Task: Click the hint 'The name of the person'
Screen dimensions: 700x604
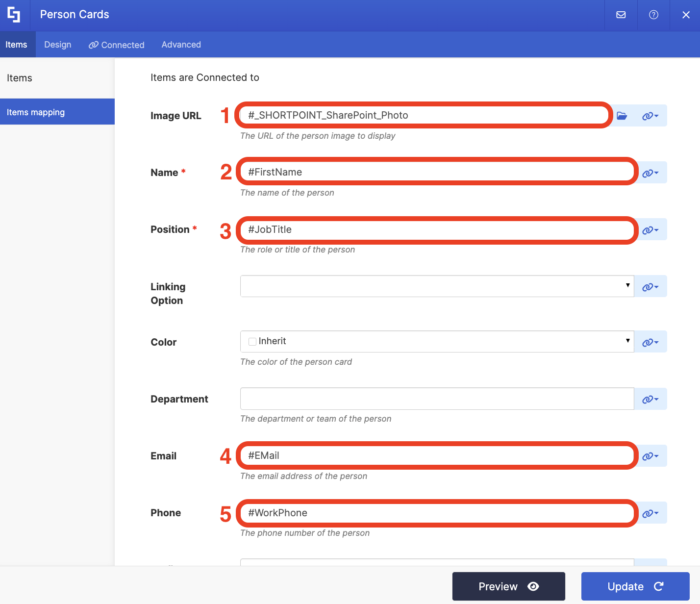Action: pyautogui.click(x=287, y=193)
